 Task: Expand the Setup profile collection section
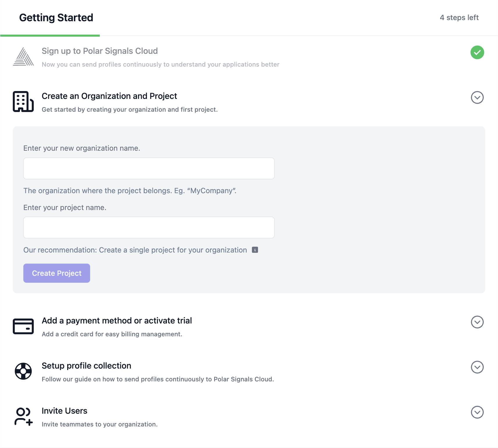(x=477, y=367)
